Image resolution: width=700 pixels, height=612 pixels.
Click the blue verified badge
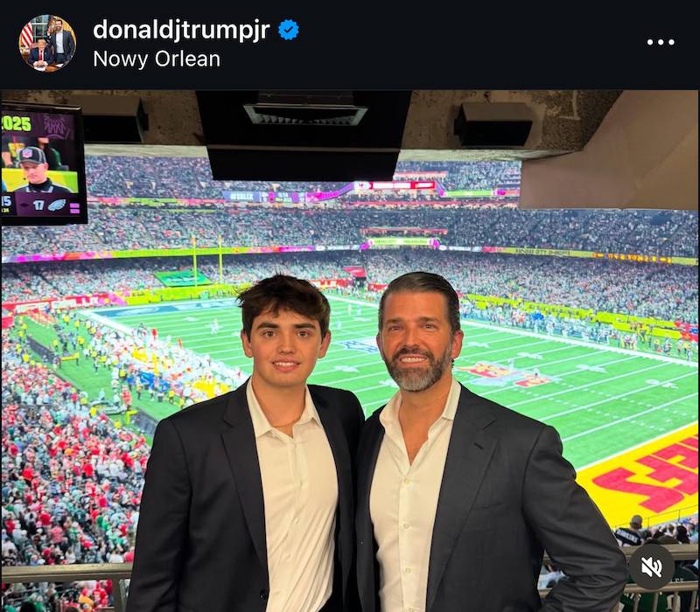click(x=289, y=30)
